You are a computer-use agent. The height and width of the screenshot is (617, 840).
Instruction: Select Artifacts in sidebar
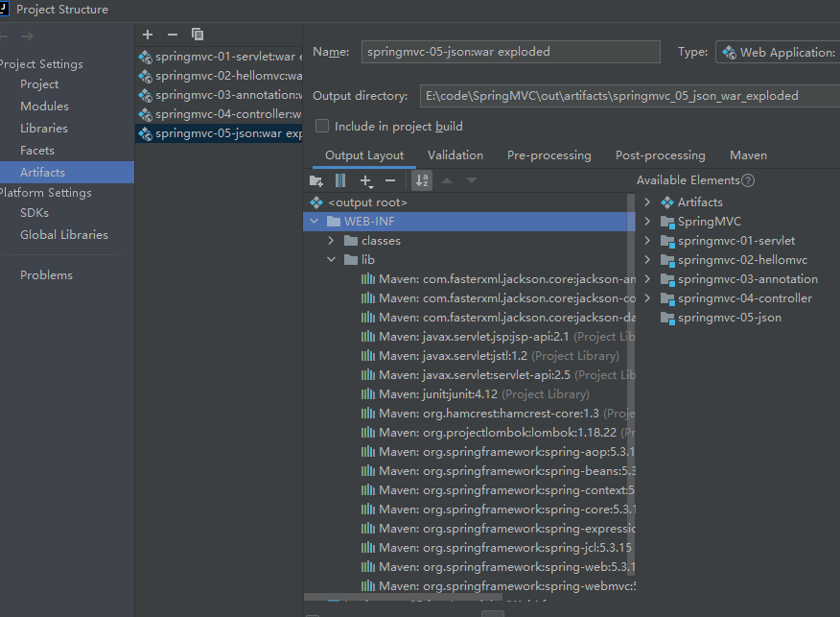tap(67, 172)
